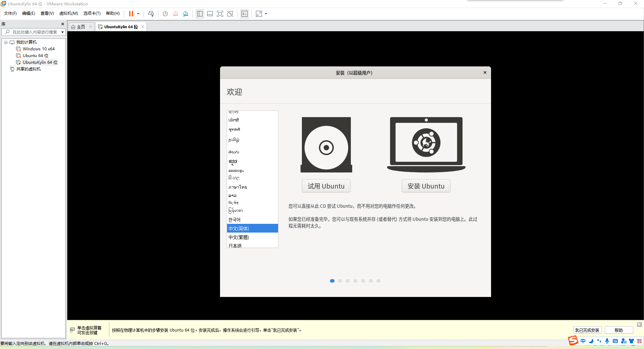Screen dimensions: 644x349
Task: Switch to the 主页 tab
Action: click(81, 27)
